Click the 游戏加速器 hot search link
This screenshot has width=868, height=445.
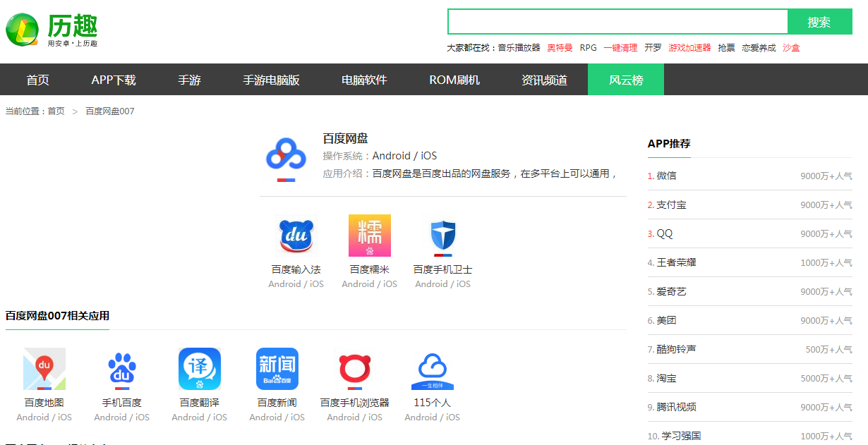click(689, 48)
